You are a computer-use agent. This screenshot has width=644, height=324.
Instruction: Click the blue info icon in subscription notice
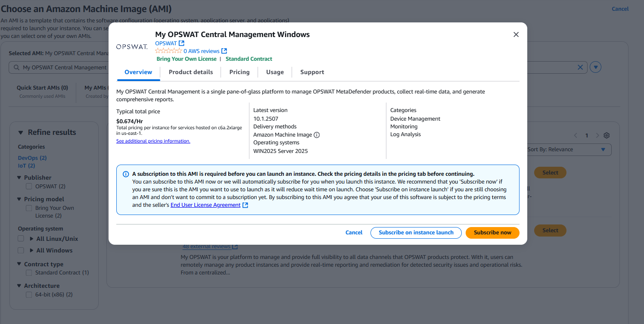[x=126, y=174]
